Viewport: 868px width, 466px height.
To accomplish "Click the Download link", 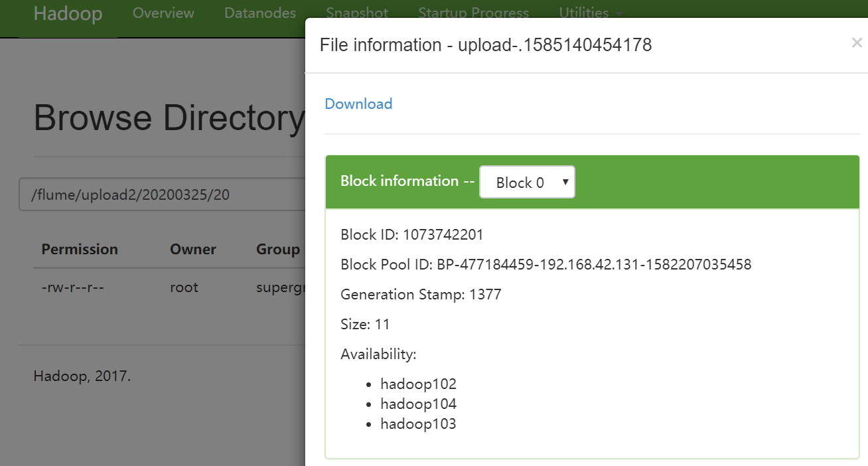I will point(358,104).
